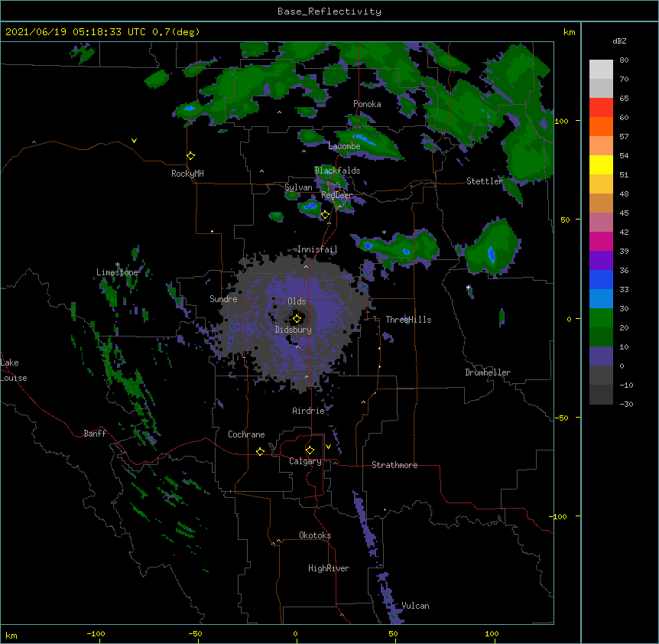
Task: Click the yellow diamond marker south of RedDeer
Action: point(325,215)
